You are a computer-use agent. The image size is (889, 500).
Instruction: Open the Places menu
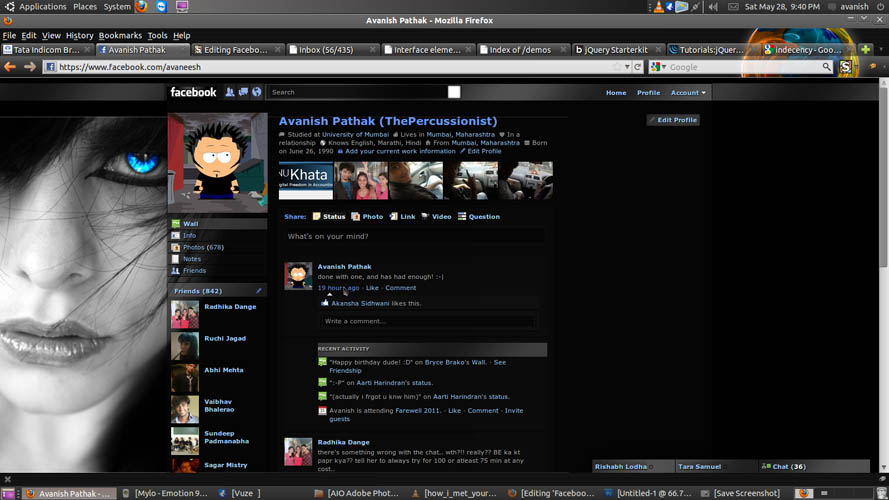84,7
